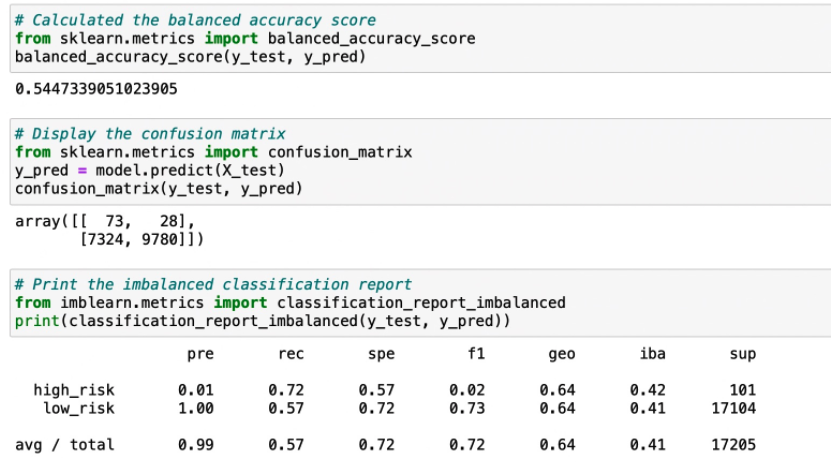Select high_risk specificity value 0.57
The image size is (839, 463).
click(377, 390)
